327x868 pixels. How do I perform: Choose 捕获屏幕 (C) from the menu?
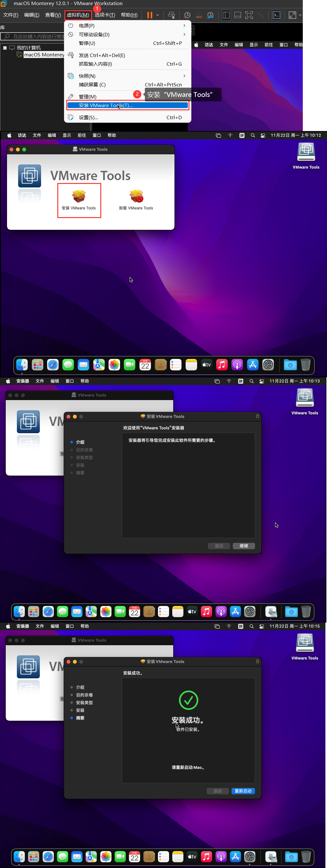127,84
